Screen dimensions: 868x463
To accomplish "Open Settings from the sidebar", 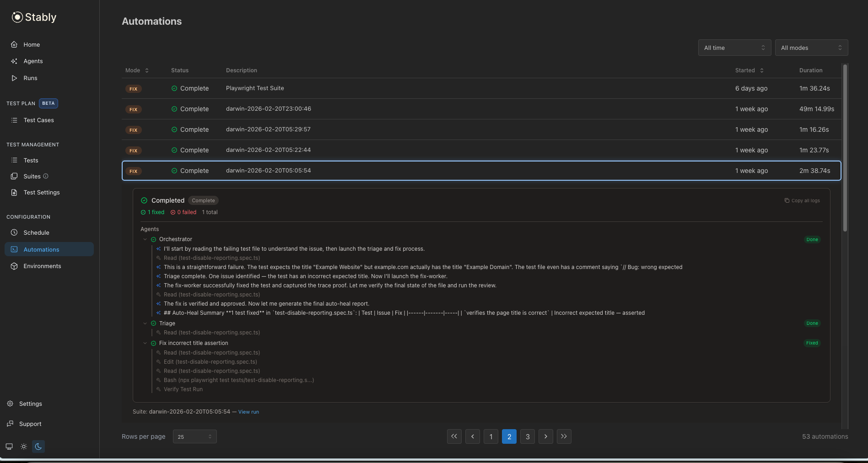I will [x=30, y=404].
